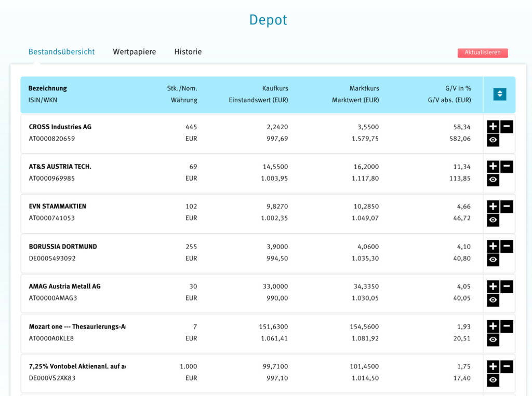The width and height of the screenshot is (532, 396).
Task: Click absolute gain 40,80
Action: (462, 258)
